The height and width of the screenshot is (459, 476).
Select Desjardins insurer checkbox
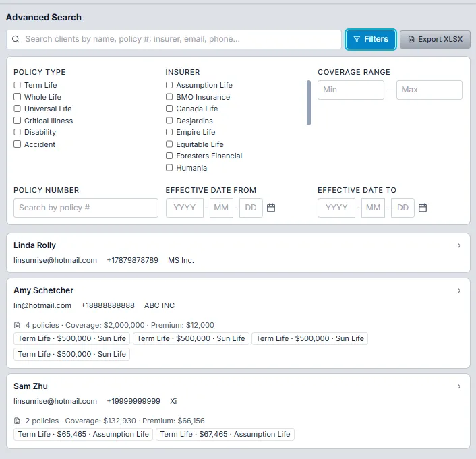tap(169, 121)
